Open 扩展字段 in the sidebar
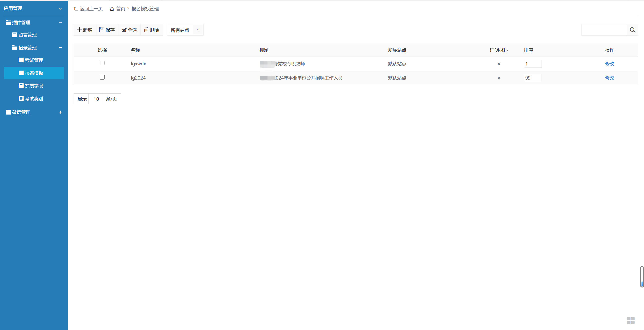The height and width of the screenshot is (330, 644). pos(34,86)
